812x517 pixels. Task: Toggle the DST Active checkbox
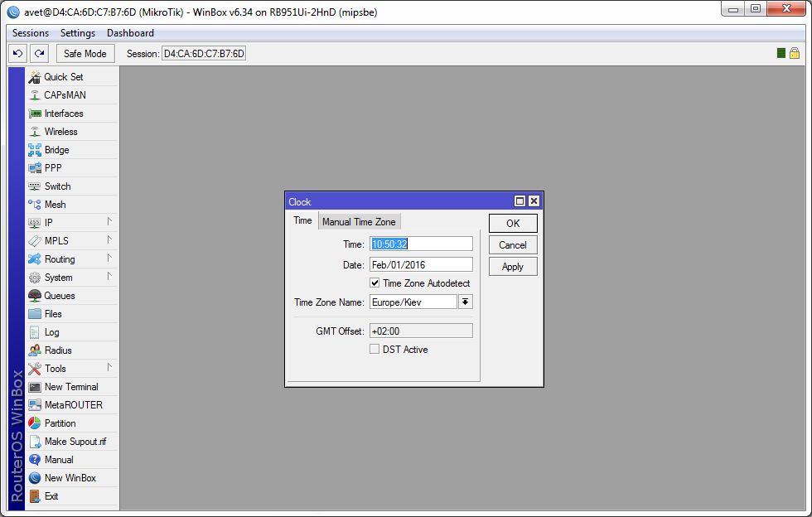(375, 350)
